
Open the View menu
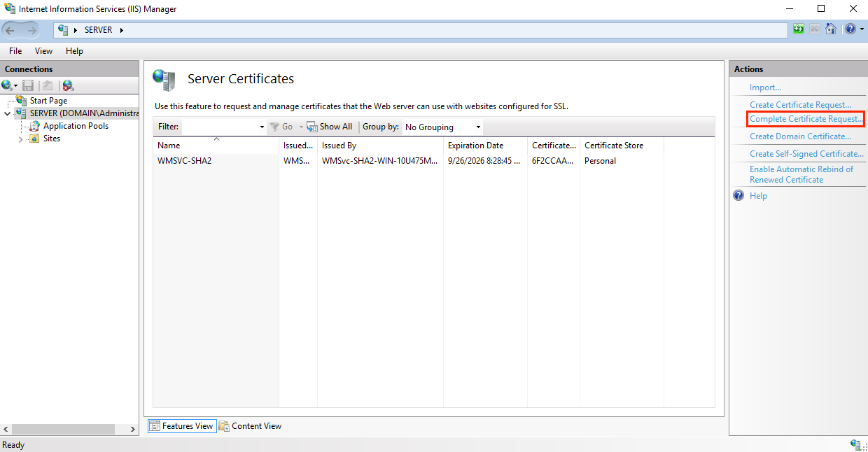tap(43, 50)
